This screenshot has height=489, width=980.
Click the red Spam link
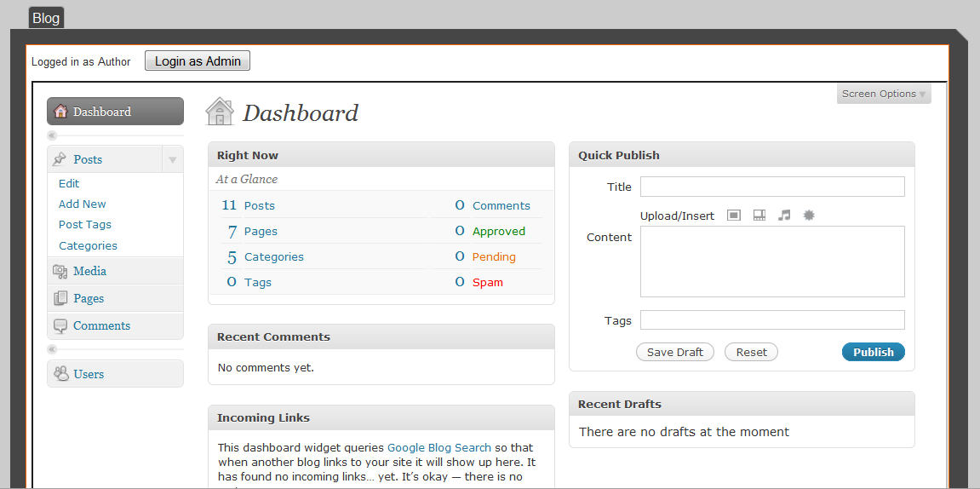pos(488,283)
